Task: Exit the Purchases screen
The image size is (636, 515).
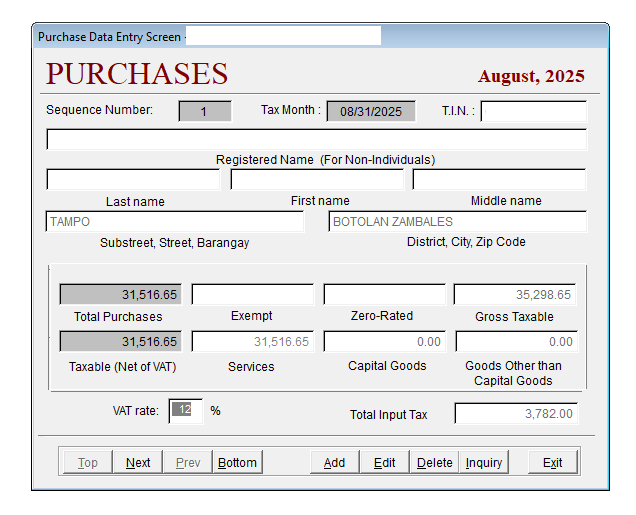Action: pyautogui.click(x=553, y=462)
